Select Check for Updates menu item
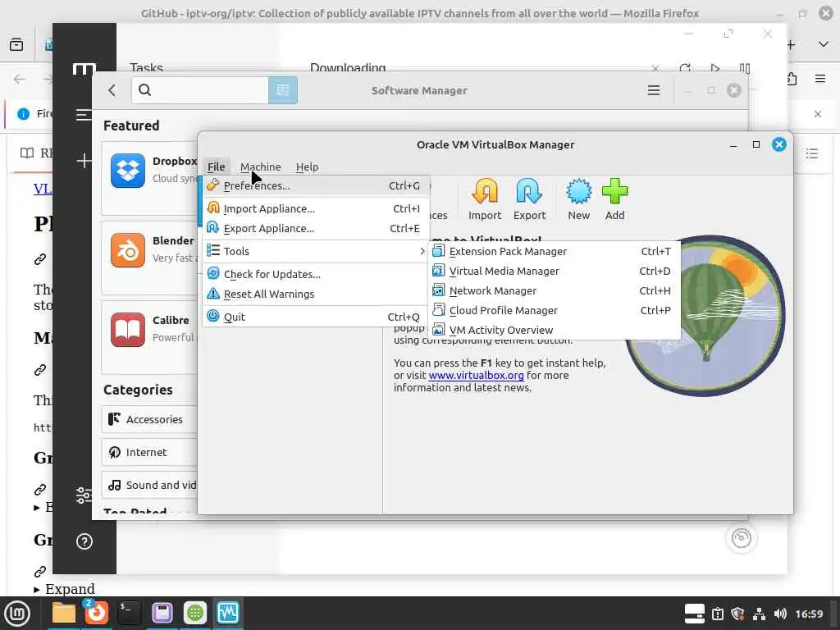This screenshot has height=630, width=840. tap(316, 274)
